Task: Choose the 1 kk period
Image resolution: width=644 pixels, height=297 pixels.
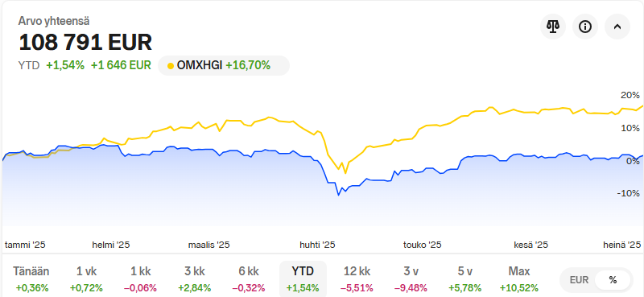Action: (140, 278)
